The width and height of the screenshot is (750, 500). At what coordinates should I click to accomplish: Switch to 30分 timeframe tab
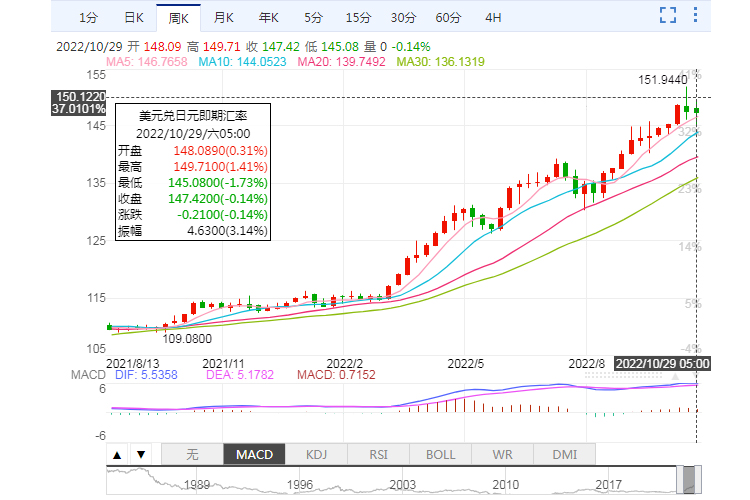[403, 18]
